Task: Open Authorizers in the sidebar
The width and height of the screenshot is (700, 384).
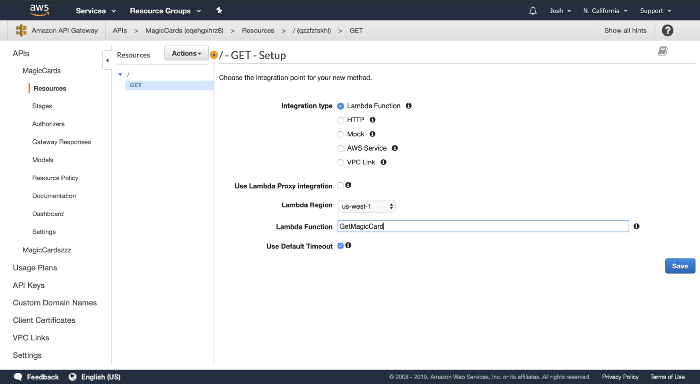Action: pos(48,124)
